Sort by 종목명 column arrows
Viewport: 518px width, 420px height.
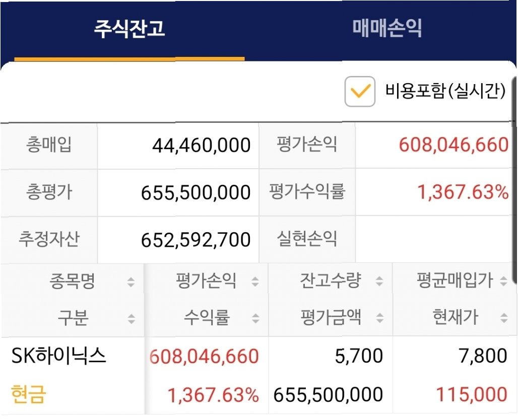(131, 282)
